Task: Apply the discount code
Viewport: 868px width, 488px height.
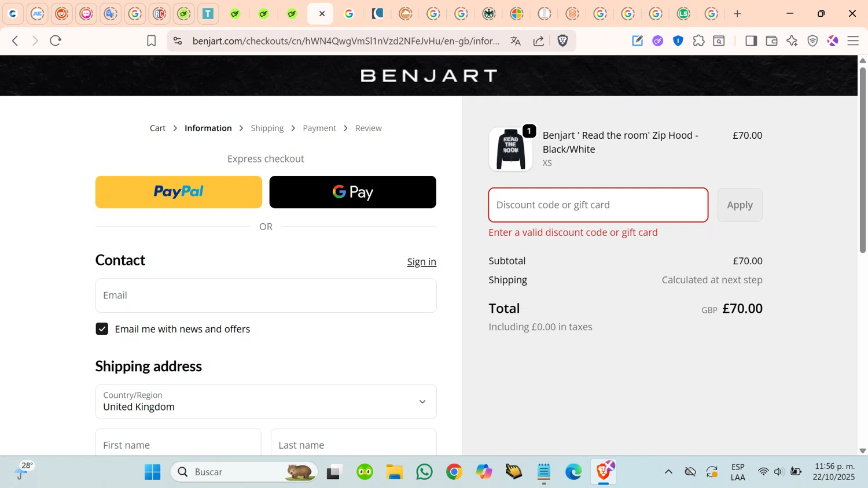Action: [740, 205]
